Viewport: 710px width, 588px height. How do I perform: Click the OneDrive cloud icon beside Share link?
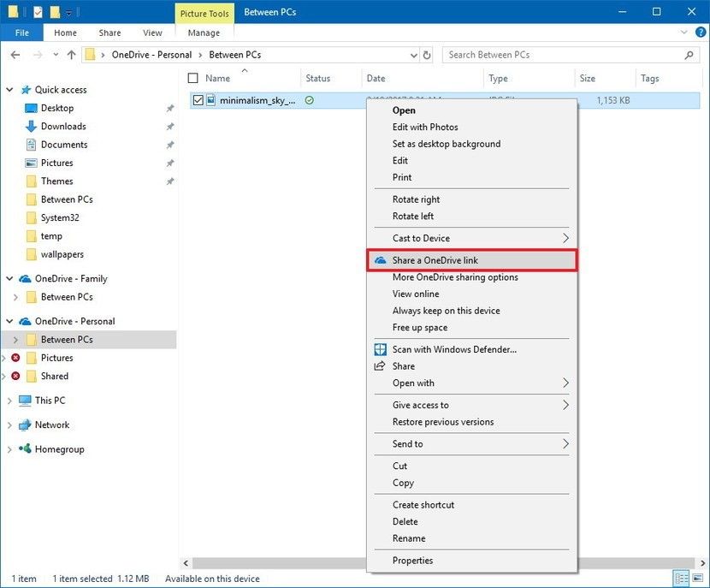coord(381,260)
